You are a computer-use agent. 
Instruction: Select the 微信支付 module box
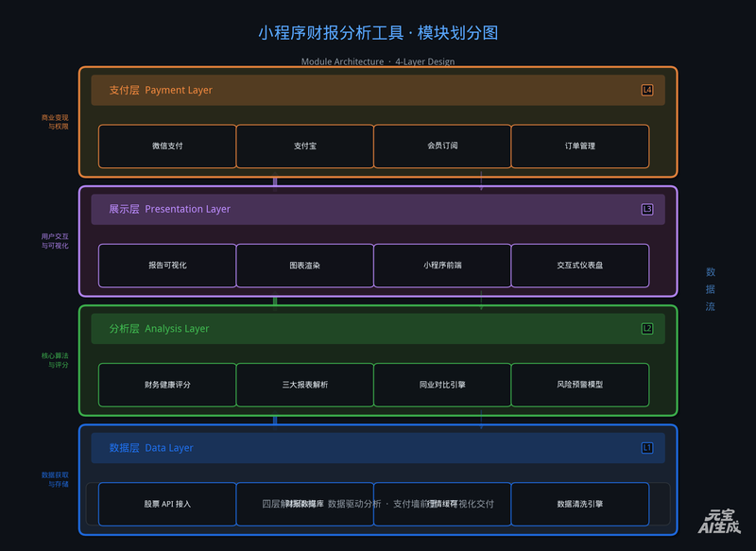click(167, 146)
